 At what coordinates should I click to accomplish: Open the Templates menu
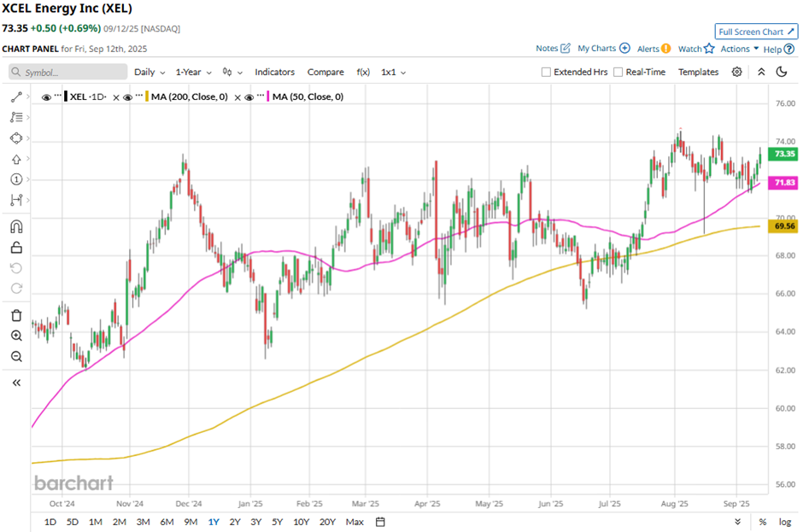pos(699,73)
